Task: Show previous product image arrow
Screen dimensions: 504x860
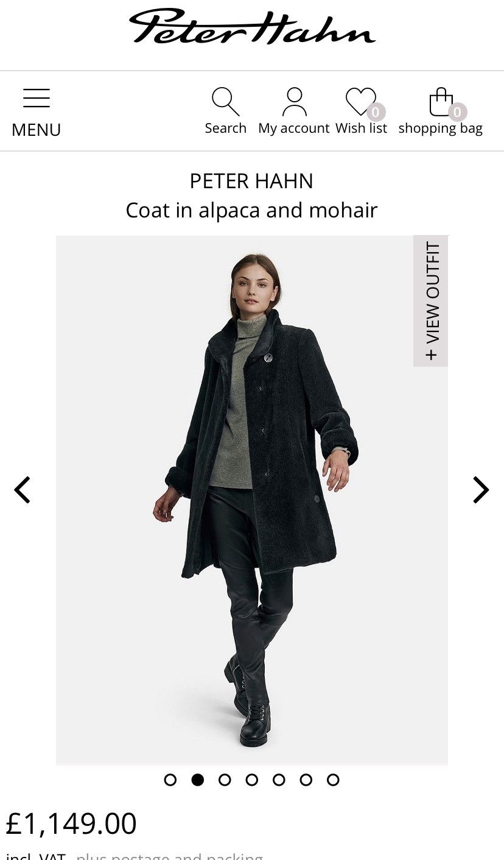Action: click(23, 490)
